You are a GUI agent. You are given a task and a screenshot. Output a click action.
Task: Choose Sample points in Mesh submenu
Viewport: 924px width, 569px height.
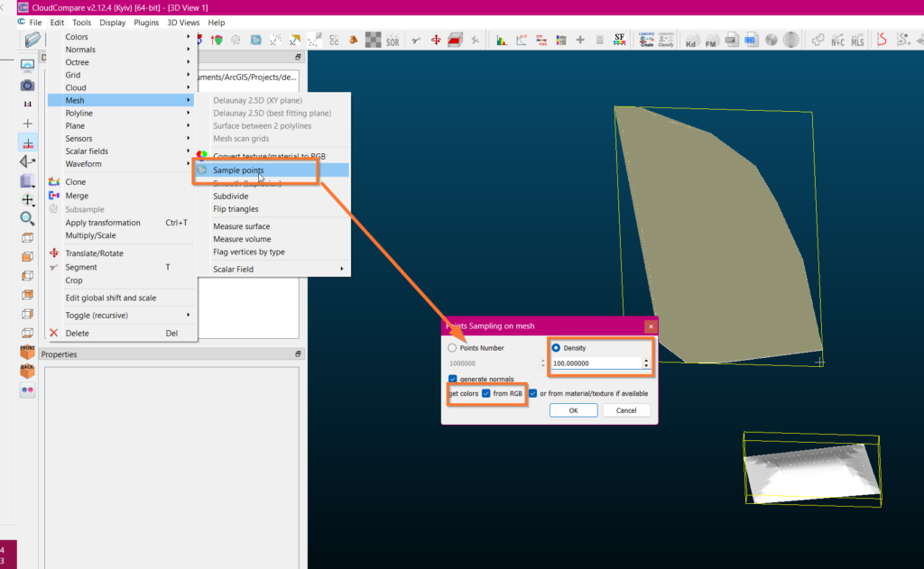(273, 170)
